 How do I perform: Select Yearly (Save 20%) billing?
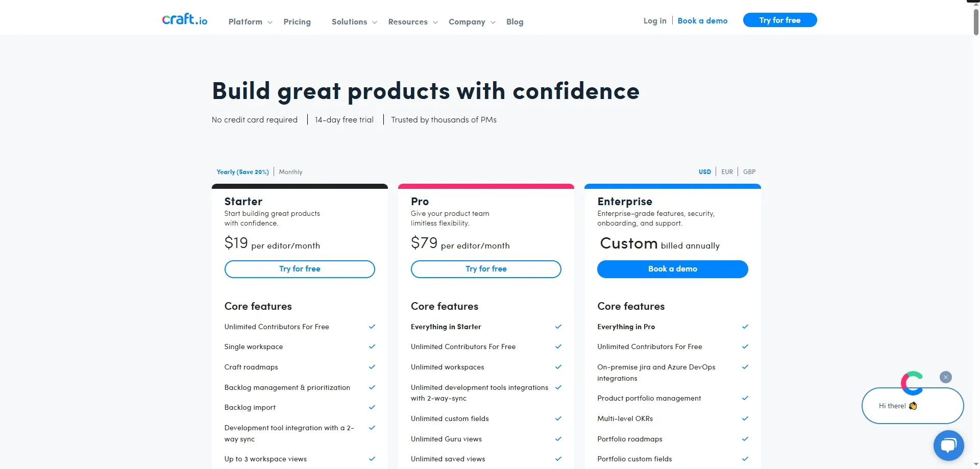(242, 172)
